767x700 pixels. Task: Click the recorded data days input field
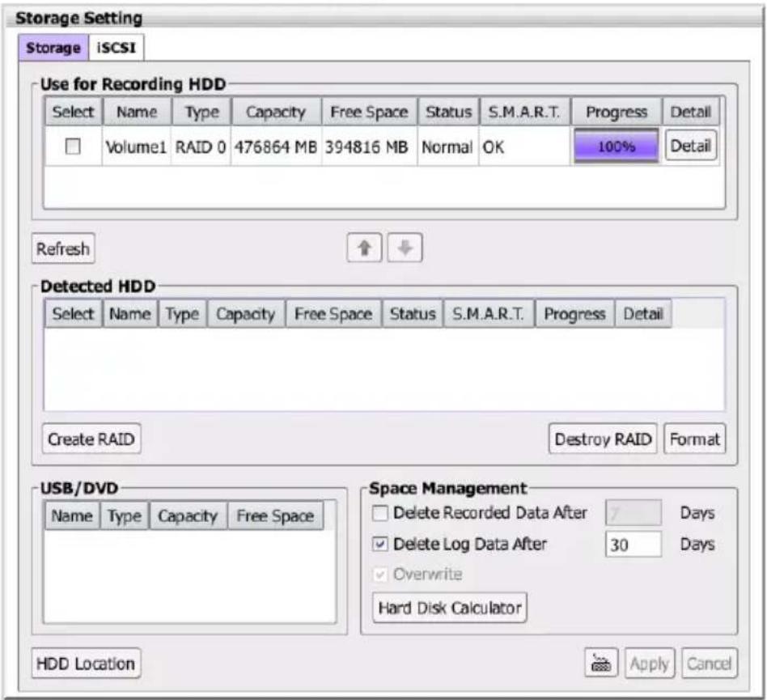634,513
